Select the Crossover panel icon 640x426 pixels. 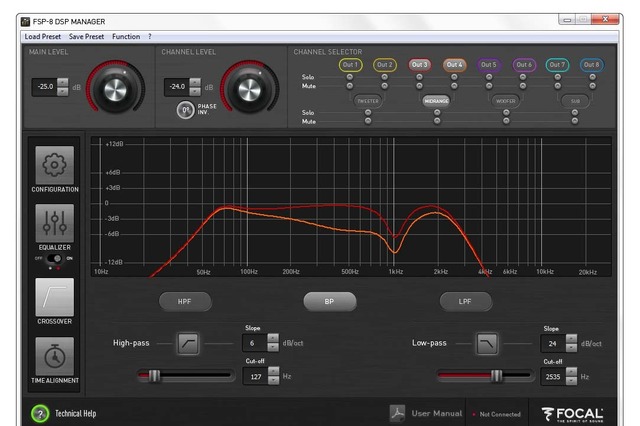[x=55, y=299]
